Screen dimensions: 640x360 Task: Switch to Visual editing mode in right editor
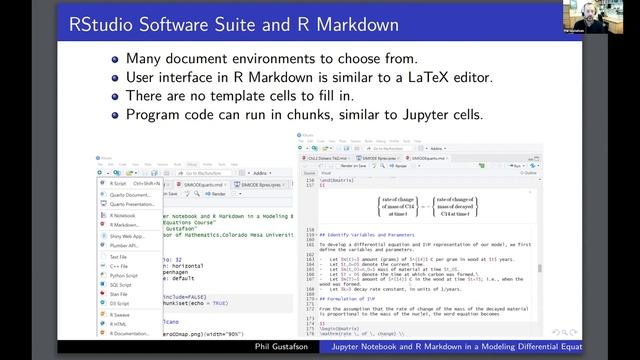pos(326,173)
